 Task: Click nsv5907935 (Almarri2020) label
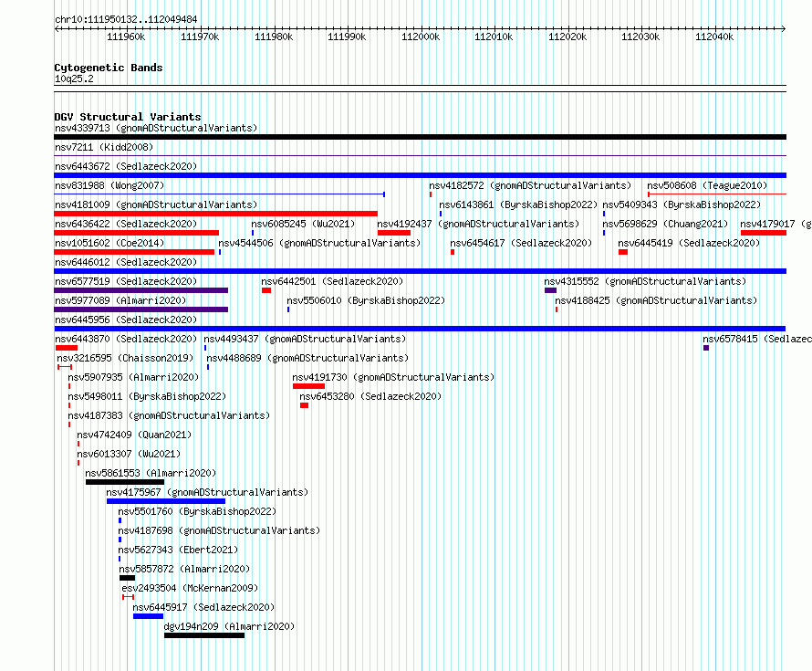click(133, 377)
